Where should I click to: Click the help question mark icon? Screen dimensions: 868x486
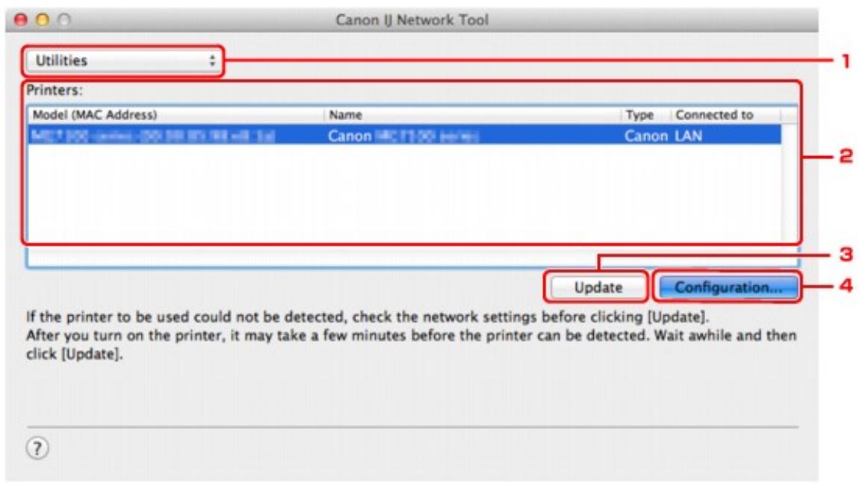[37, 448]
